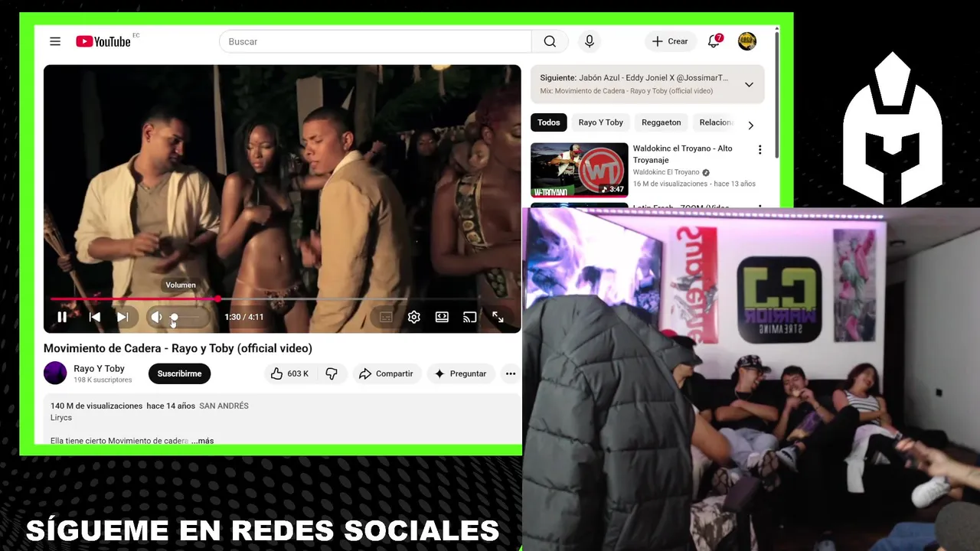980x551 pixels.
Task: Open the player settings gear
Action: coord(414,317)
